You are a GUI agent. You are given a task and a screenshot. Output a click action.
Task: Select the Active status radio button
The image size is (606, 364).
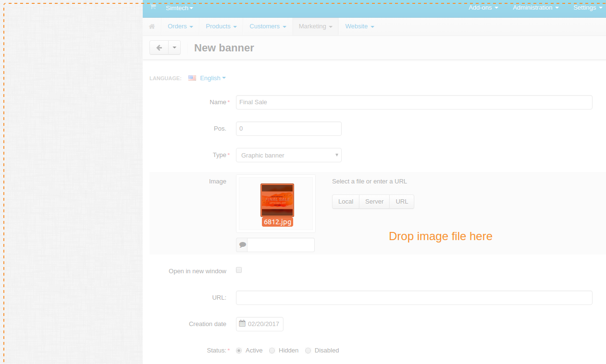239,351
